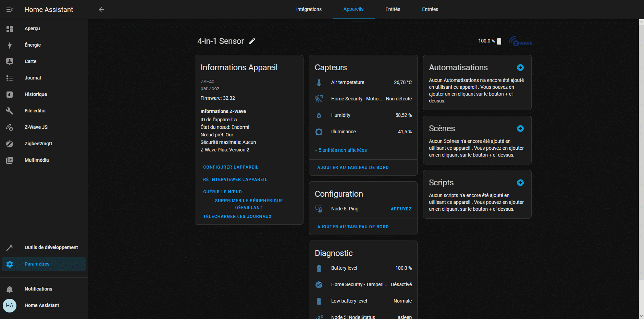Open Paramètres in the sidebar
The height and width of the screenshot is (319, 644).
click(x=44, y=264)
